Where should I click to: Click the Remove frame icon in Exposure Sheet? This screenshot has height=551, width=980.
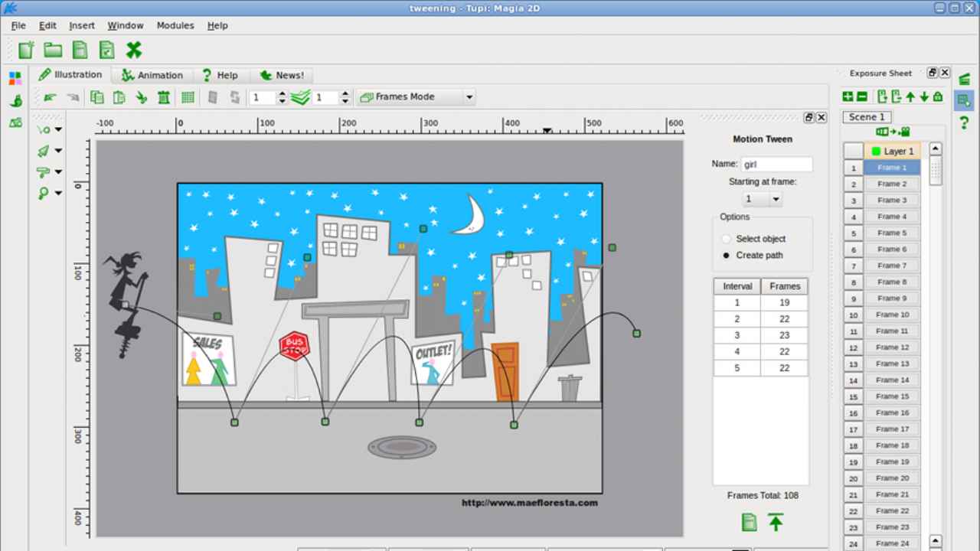(896, 96)
